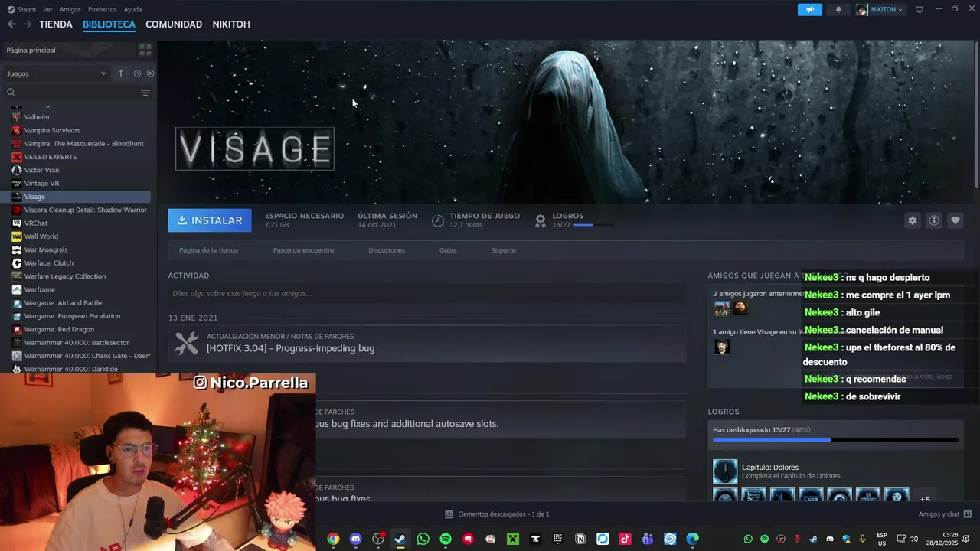Select VRChat in the game list
The height and width of the screenshot is (551, 980).
36,223
